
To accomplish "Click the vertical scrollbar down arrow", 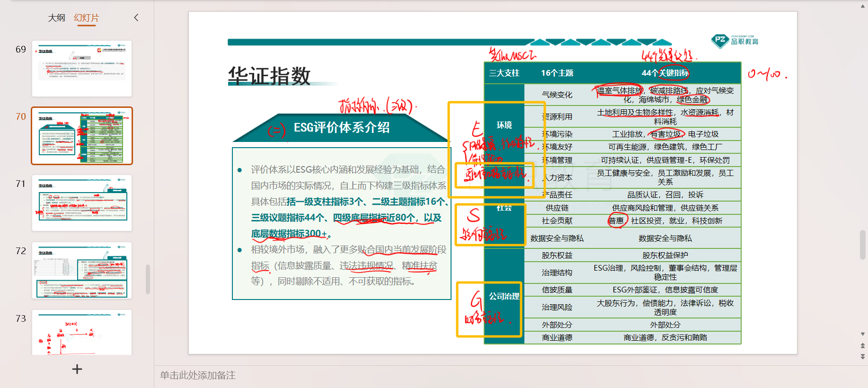I will tap(863, 334).
